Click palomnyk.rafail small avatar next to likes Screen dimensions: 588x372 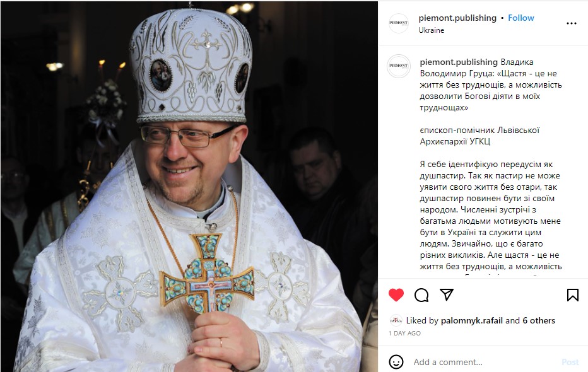pyautogui.click(x=396, y=320)
